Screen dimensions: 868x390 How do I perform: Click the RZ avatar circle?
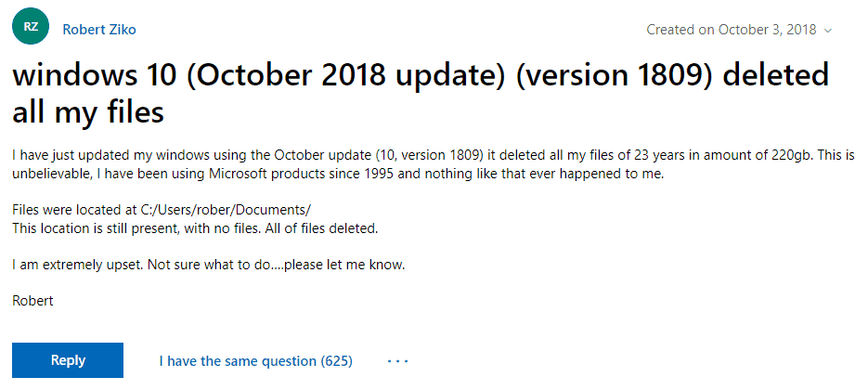31,27
